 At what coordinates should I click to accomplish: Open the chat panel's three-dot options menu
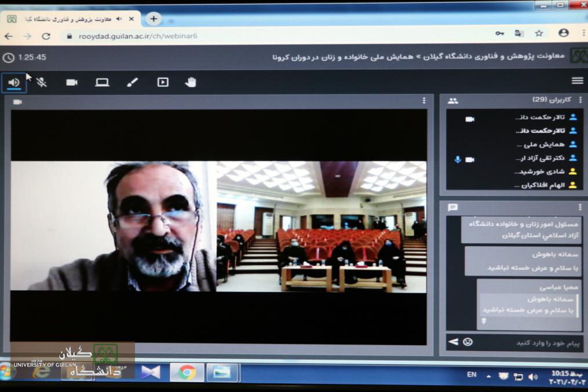(580, 207)
